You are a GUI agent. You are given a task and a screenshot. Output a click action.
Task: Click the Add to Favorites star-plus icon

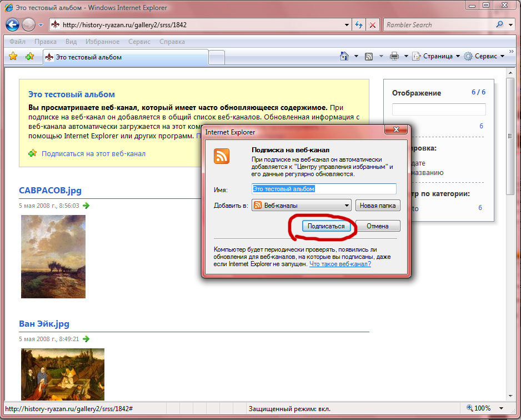tap(30, 56)
